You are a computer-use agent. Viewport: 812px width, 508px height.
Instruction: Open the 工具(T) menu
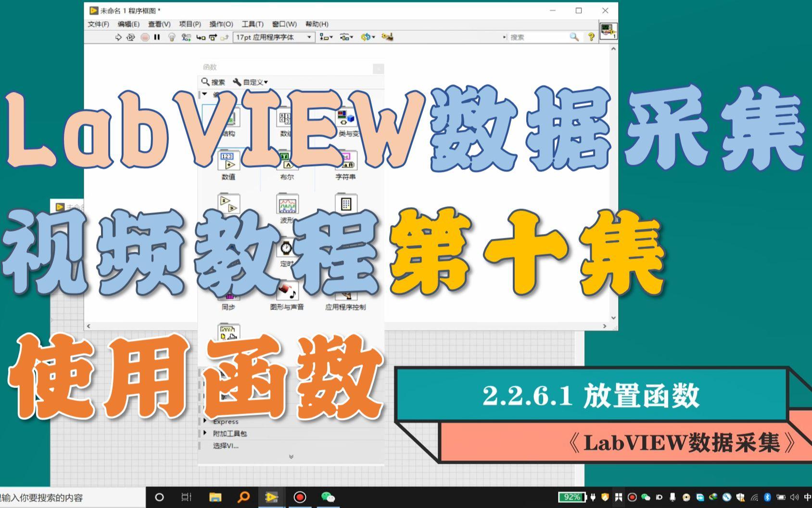[x=254, y=24]
